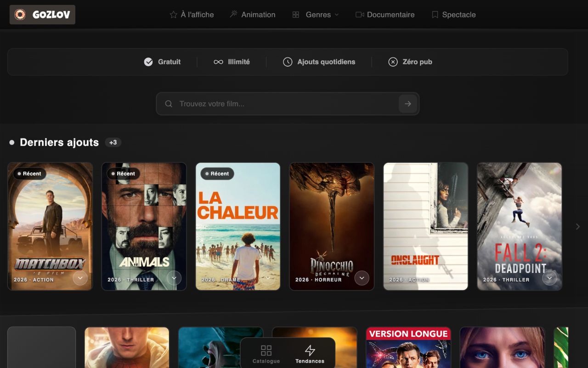Select the La Chaleur poster
The height and width of the screenshot is (368, 588).
coord(238,226)
